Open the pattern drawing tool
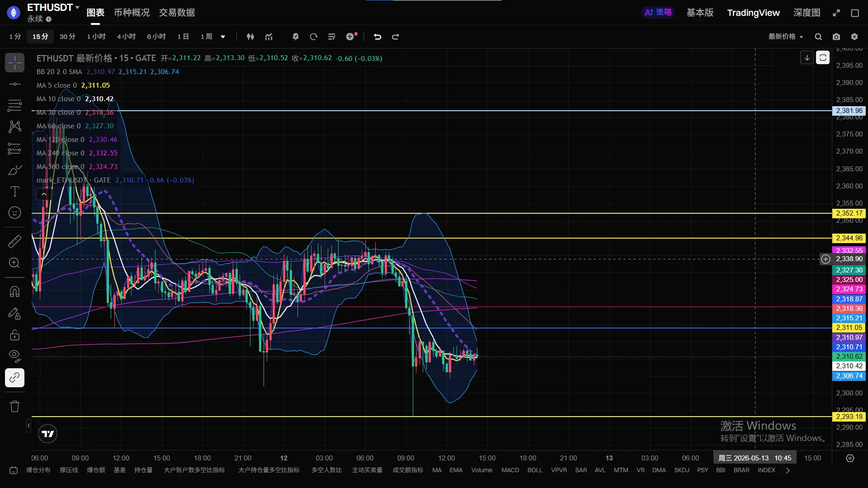868x488 pixels. coord(14,127)
